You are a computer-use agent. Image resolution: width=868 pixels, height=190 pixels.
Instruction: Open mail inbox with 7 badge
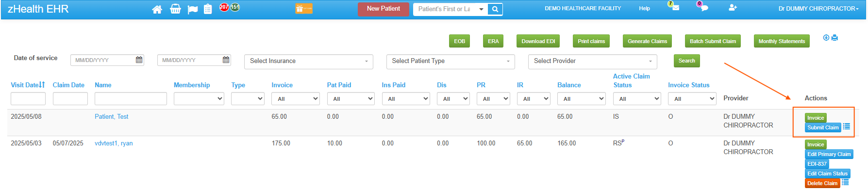pos(674,7)
